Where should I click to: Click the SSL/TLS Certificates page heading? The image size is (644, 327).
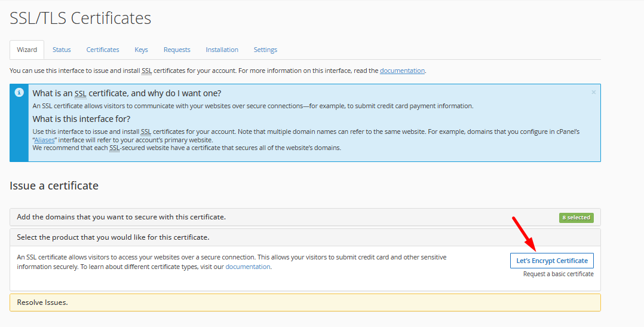point(81,19)
